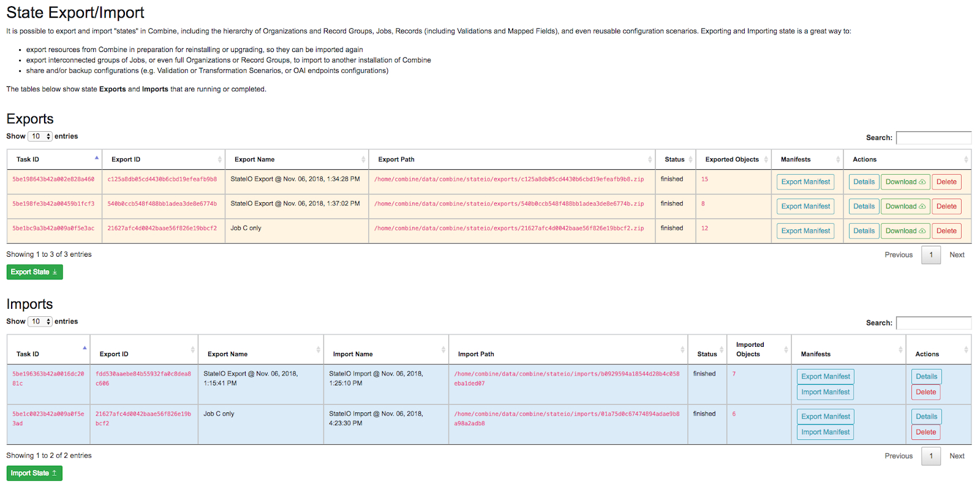Screen dimensions: 980x489
Task: Click the green Export State button
Action: tap(34, 272)
